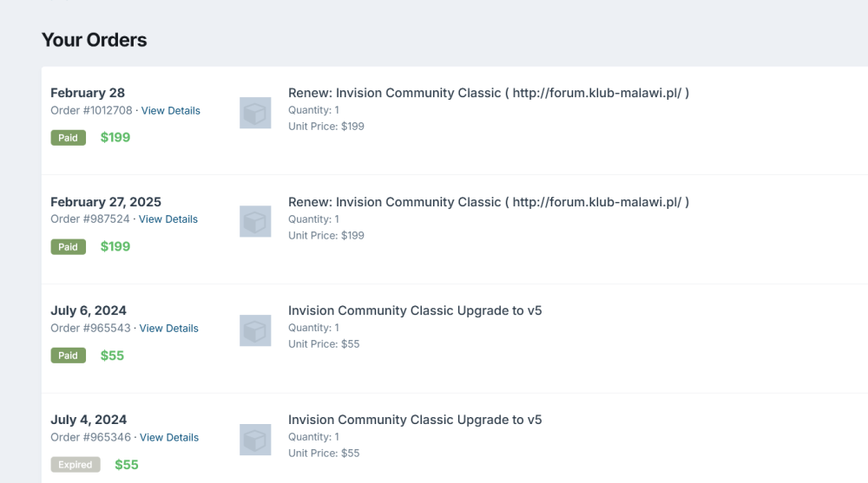Viewport: 868px width, 483px height.
Task: Select the 'February 27, 2025' order date
Action: (x=106, y=202)
